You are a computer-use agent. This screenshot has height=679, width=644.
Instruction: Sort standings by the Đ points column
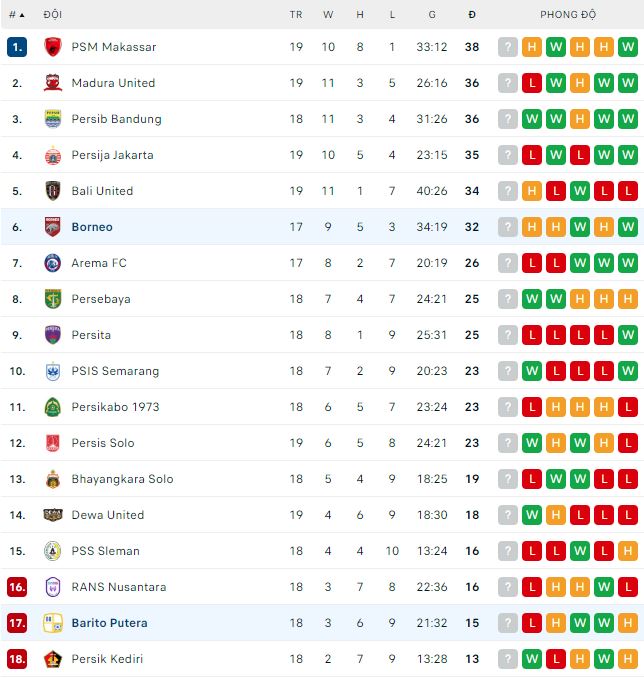click(472, 15)
